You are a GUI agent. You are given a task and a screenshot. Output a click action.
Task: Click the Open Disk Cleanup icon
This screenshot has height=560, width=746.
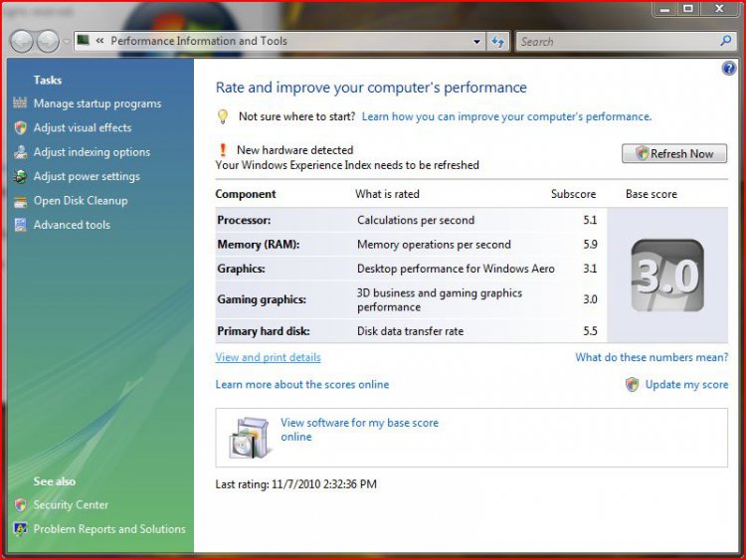[x=20, y=201]
